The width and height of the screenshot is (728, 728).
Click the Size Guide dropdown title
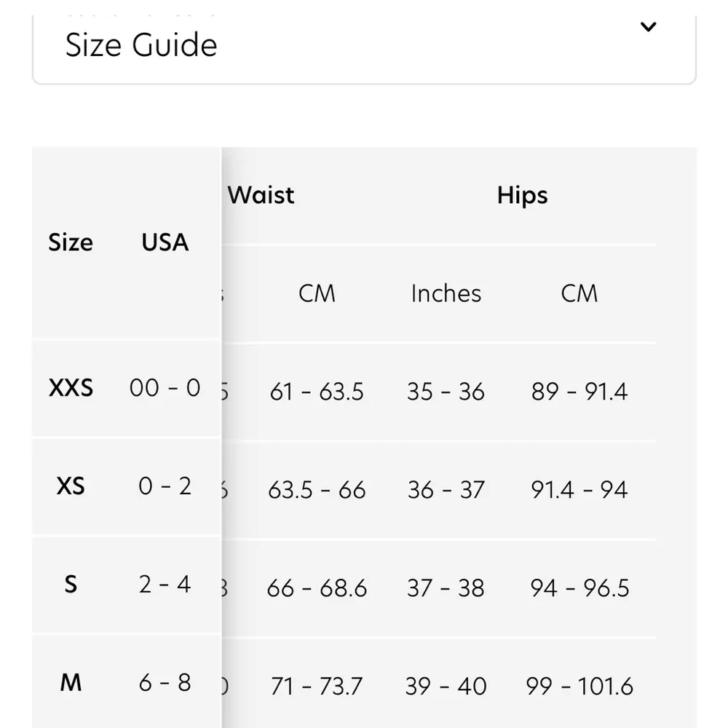(x=141, y=45)
